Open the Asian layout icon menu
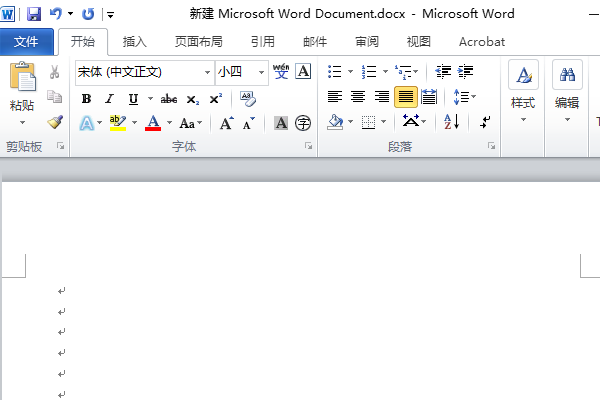The height and width of the screenshot is (400, 600). click(x=414, y=122)
